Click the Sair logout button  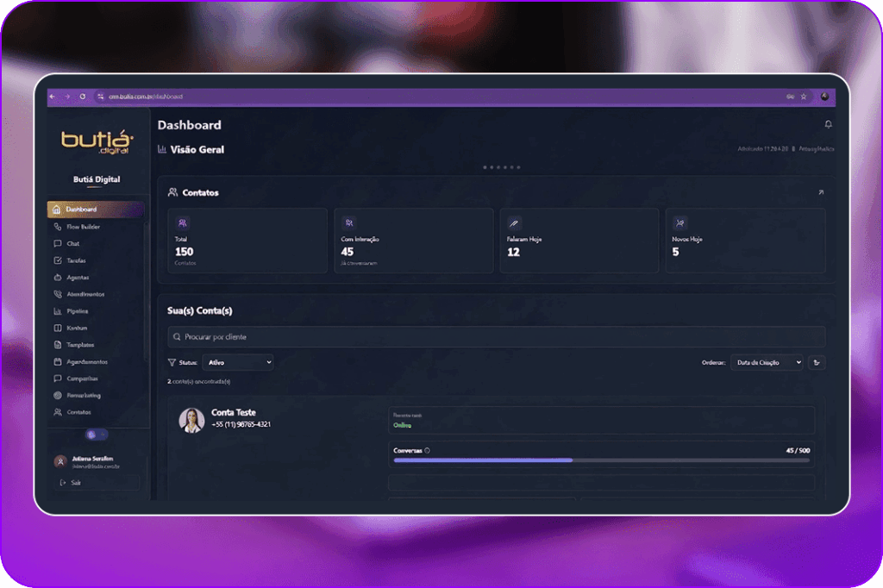point(75,483)
